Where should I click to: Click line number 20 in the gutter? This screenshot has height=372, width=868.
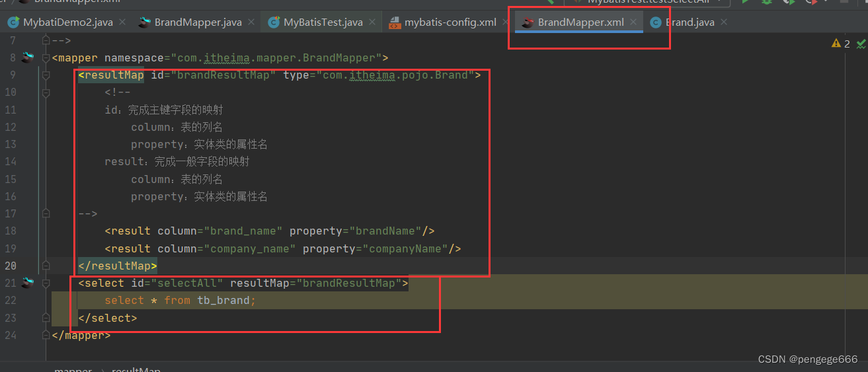click(x=11, y=266)
